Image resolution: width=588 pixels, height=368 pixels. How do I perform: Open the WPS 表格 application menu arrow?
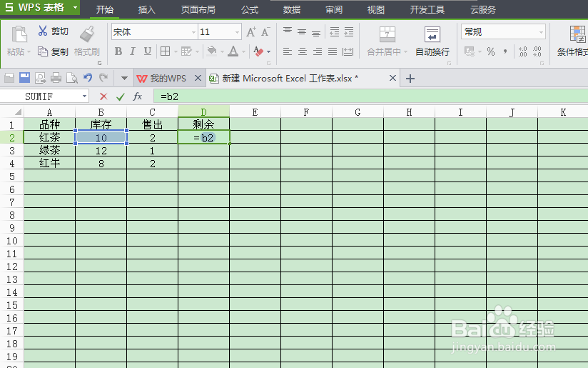pos(76,7)
